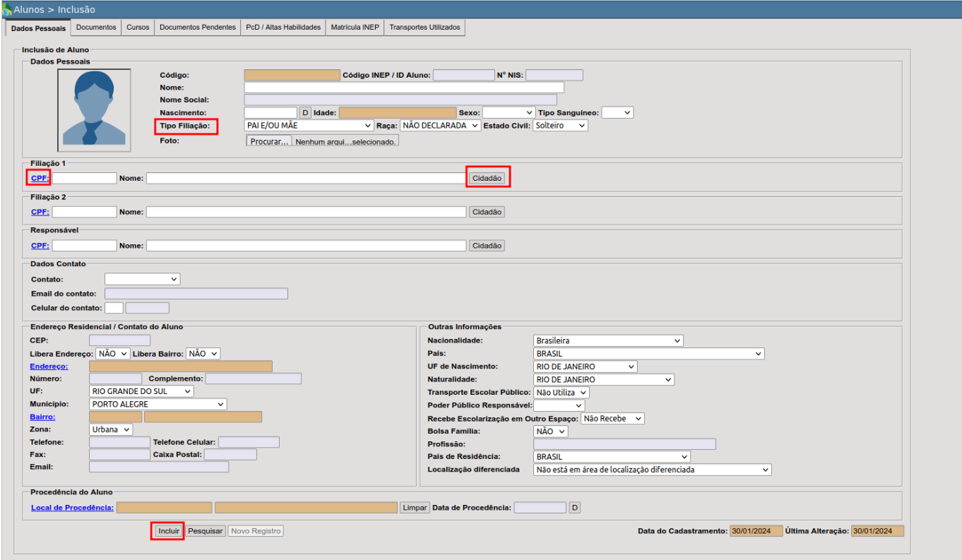This screenshot has height=560, width=962.
Task: Go to the Transportes Utilizados tab
Action: (424, 28)
